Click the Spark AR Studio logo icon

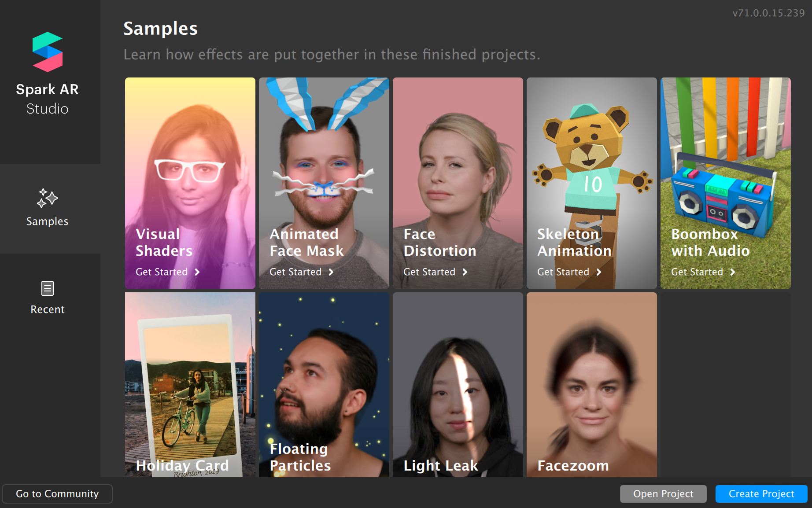(48, 52)
